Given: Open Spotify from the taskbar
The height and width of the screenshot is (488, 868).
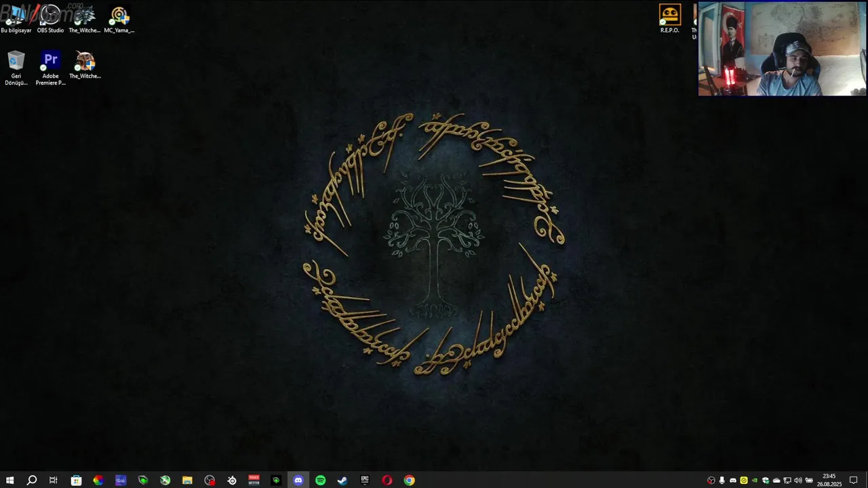Looking at the screenshot, I should pyautogui.click(x=320, y=480).
